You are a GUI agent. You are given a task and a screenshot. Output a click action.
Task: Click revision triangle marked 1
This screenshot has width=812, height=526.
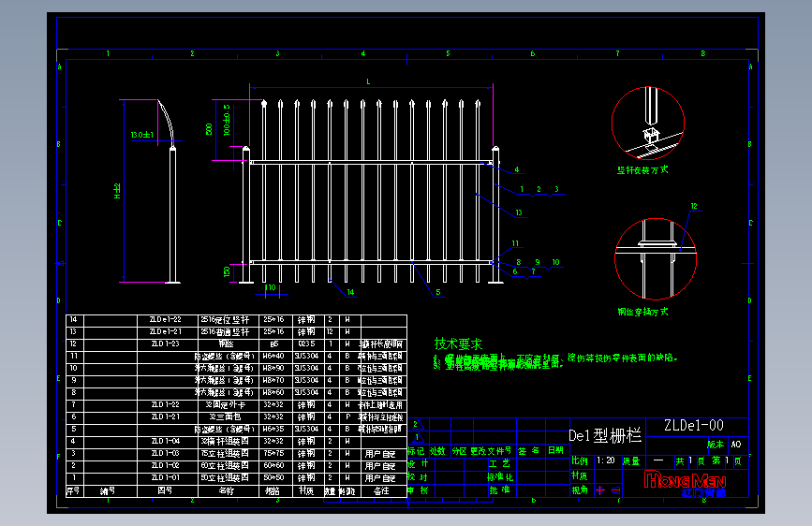pos(418,437)
